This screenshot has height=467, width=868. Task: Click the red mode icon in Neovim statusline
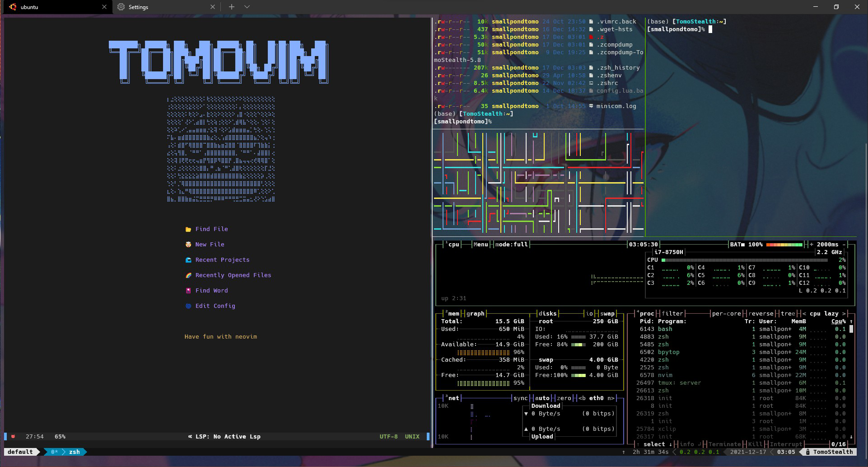point(13,437)
